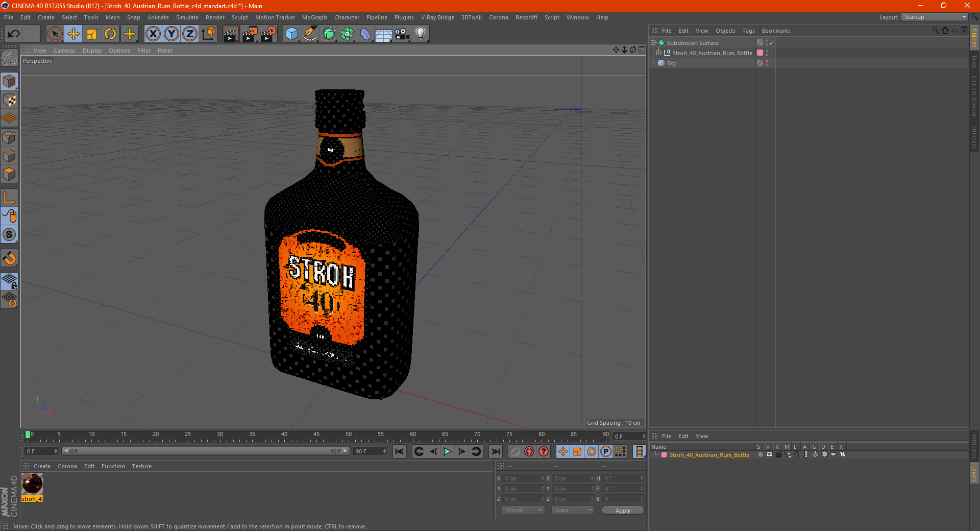Click pink layer swatch of bottle object

point(760,53)
